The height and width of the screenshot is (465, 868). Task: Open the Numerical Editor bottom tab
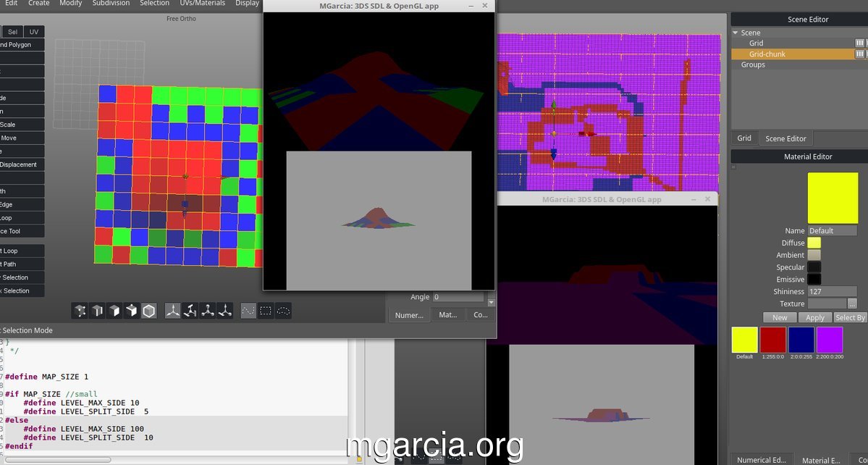[762, 460]
